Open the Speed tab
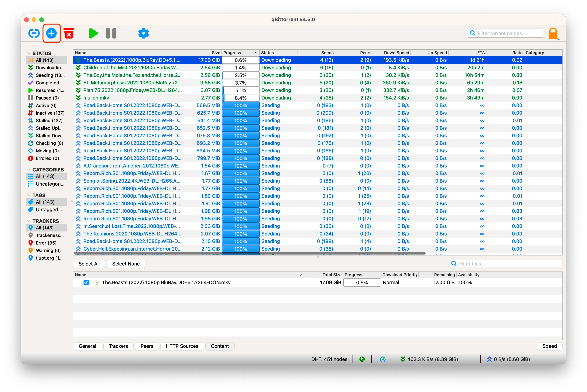Image resolution: width=587 pixels, height=392 pixels. click(549, 346)
